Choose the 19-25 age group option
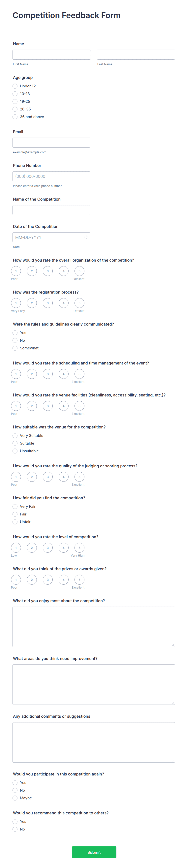 click(15, 101)
